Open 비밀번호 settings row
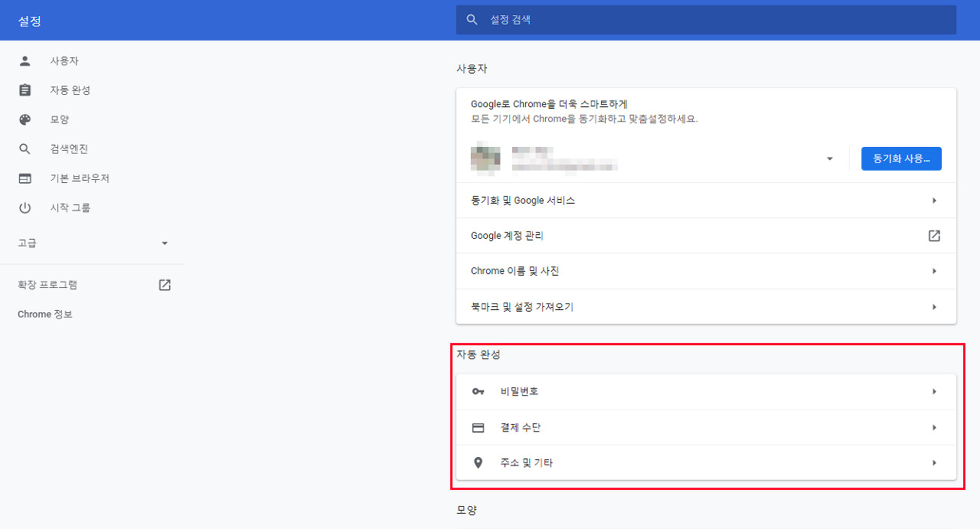Viewport: 980px width, 529px height. pyautogui.click(x=706, y=392)
